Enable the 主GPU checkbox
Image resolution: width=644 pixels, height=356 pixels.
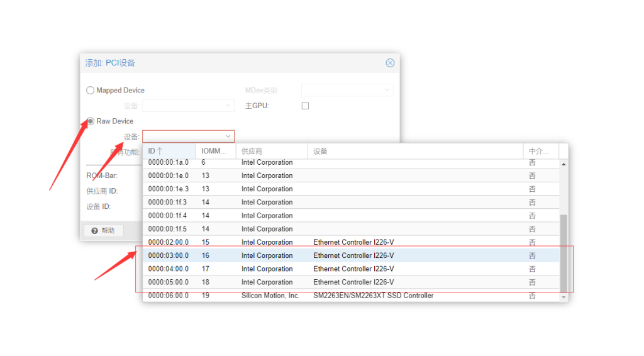tap(305, 106)
